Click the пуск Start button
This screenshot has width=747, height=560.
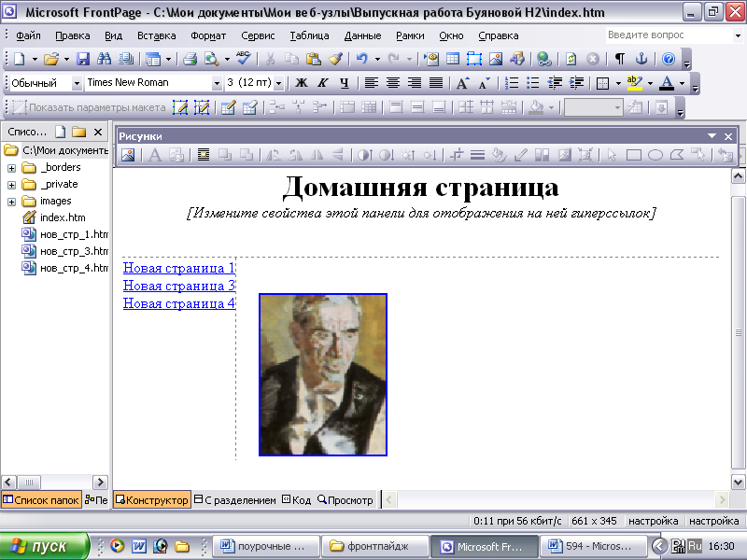[x=44, y=546]
